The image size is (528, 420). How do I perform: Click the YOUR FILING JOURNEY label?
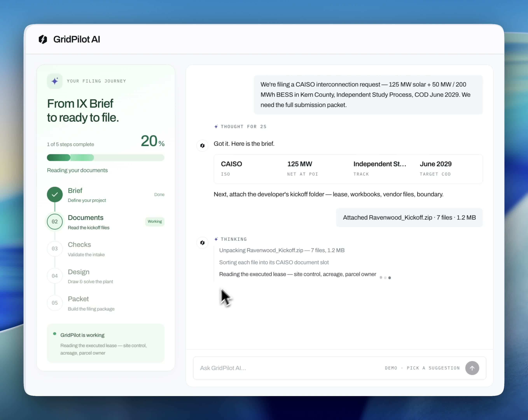point(96,81)
